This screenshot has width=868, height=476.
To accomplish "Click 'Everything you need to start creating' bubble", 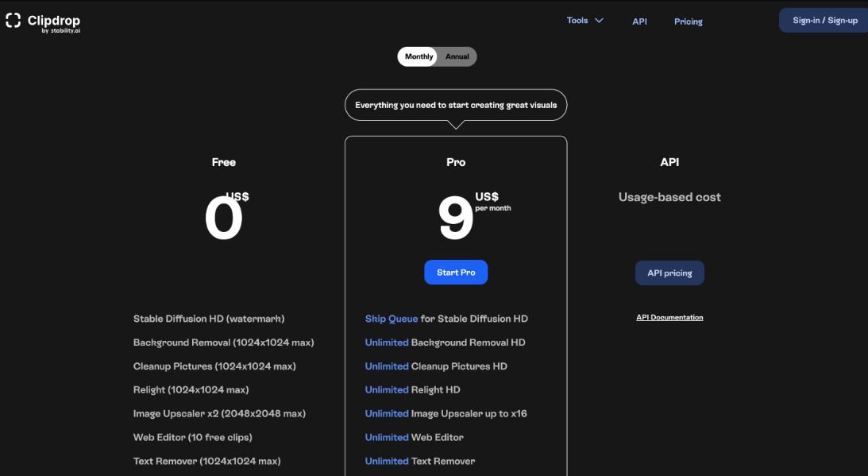I will tap(456, 105).
